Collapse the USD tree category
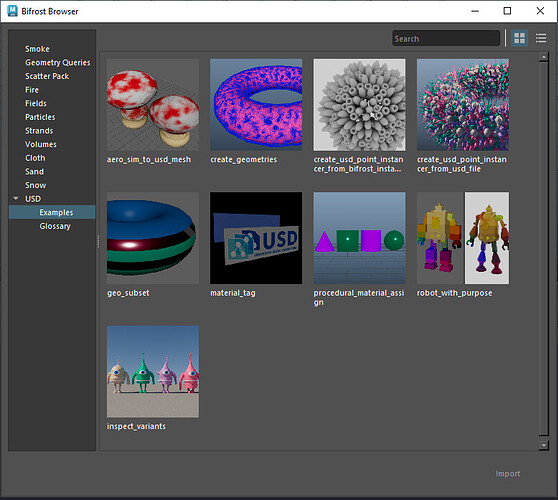Screen dimensions: 558x500 click(16, 199)
